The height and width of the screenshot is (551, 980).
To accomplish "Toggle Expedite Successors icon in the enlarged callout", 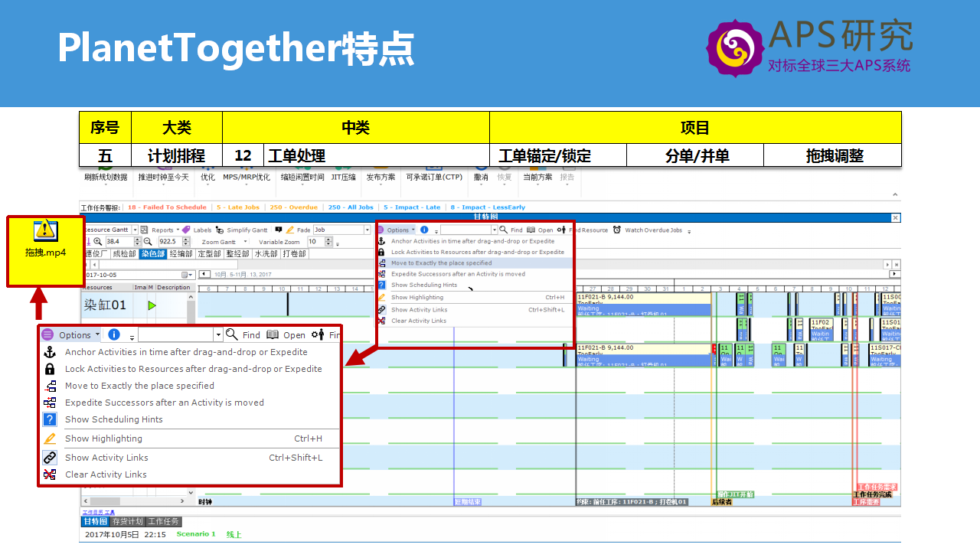I will coord(50,403).
